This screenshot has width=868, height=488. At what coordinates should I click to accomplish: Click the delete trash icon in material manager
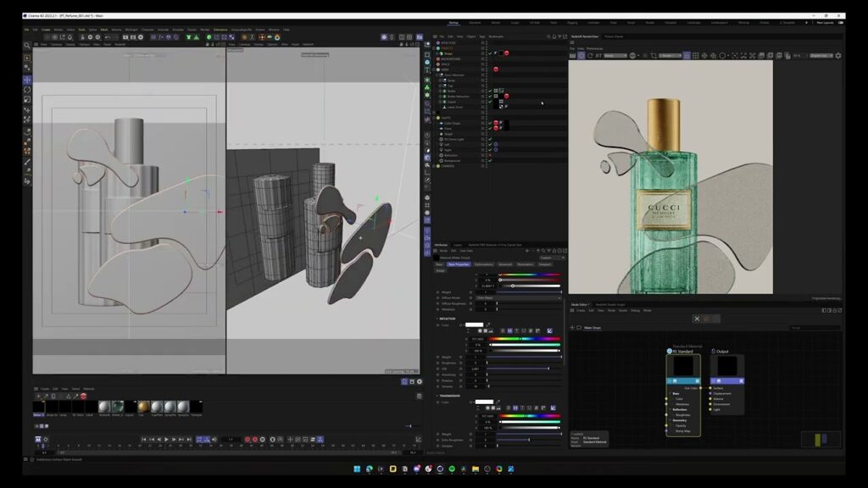[x=53, y=396]
